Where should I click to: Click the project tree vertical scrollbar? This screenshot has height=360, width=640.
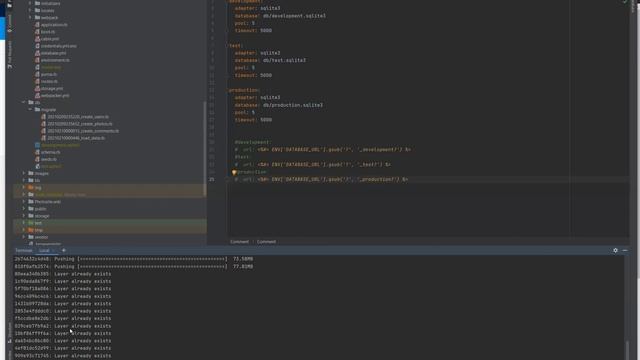pyautogui.click(x=205, y=149)
